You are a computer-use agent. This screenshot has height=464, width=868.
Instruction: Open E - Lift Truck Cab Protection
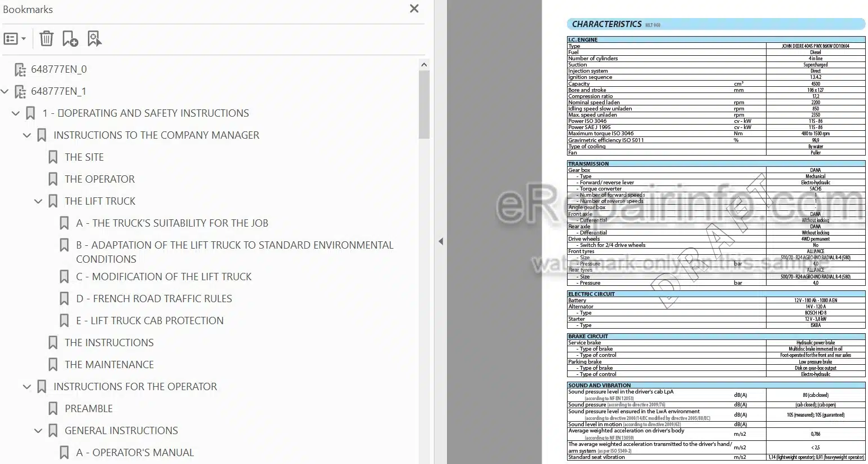149,321
